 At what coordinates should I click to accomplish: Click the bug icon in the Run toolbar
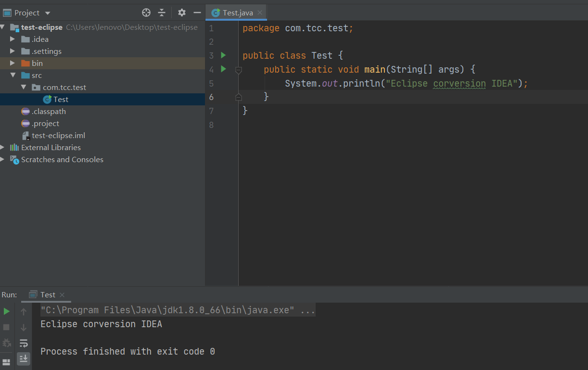[x=7, y=343]
